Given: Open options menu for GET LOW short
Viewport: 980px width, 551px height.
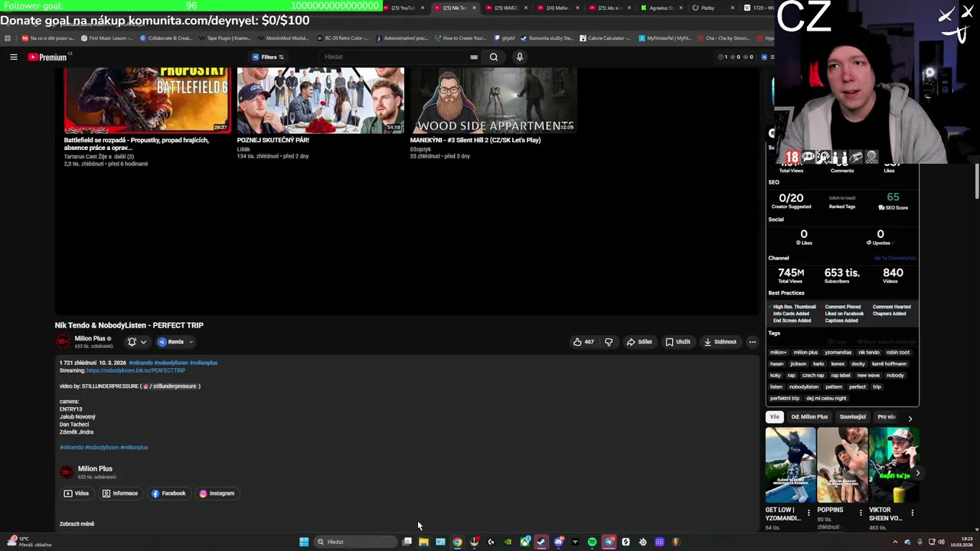Looking at the screenshot, I should (x=808, y=513).
